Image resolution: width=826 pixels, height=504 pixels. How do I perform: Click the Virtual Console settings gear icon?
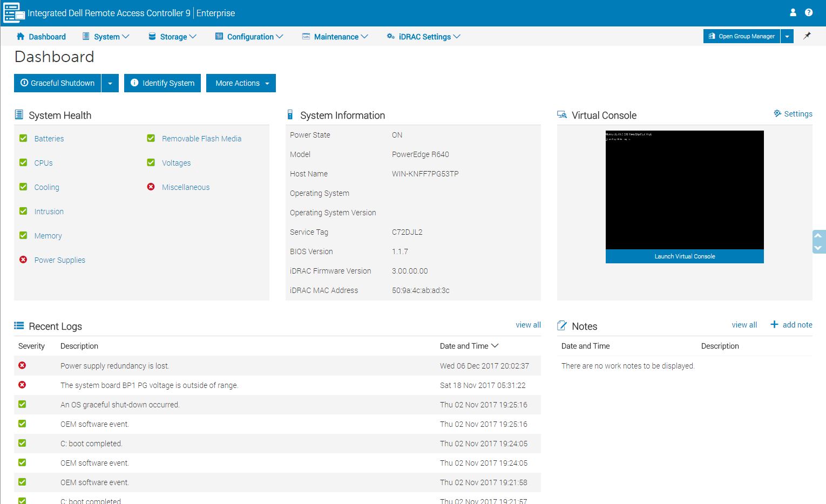[x=777, y=114]
